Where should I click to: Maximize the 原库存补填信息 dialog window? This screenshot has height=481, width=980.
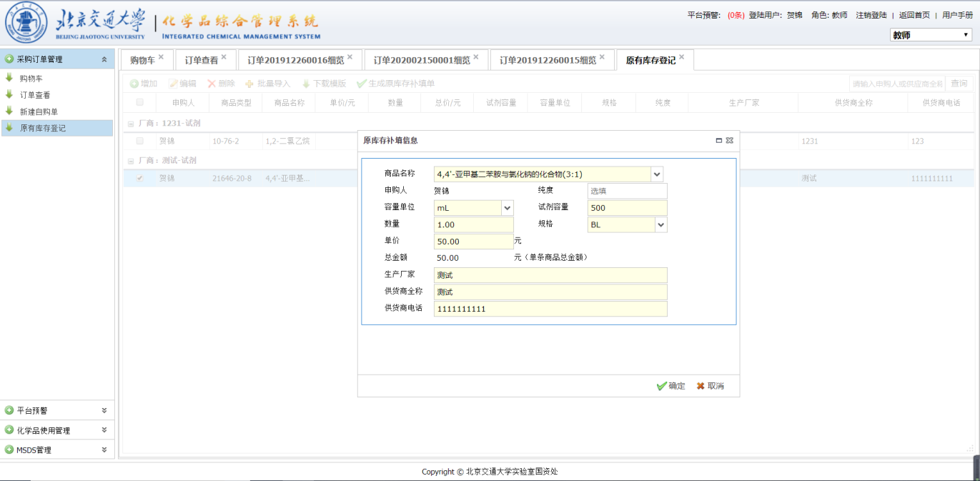pos(719,141)
